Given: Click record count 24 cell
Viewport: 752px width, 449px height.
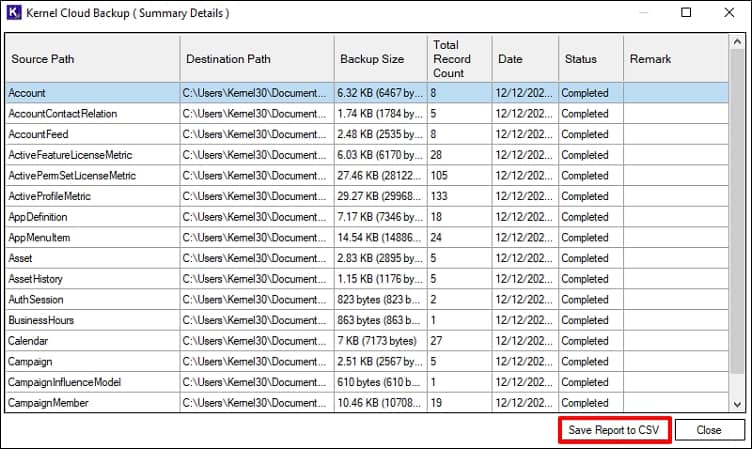Looking at the screenshot, I should pos(459,237).
